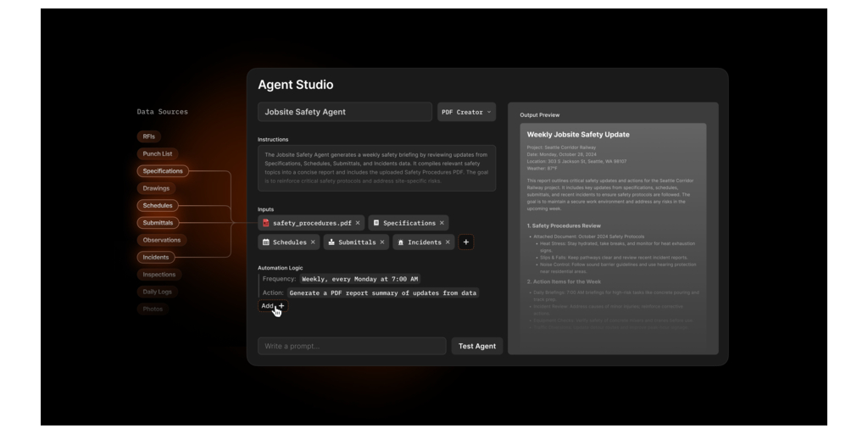868x434 pixels.
Task: Click the plus button to add input
Action: pyautogui.click(x=466, y=242)
